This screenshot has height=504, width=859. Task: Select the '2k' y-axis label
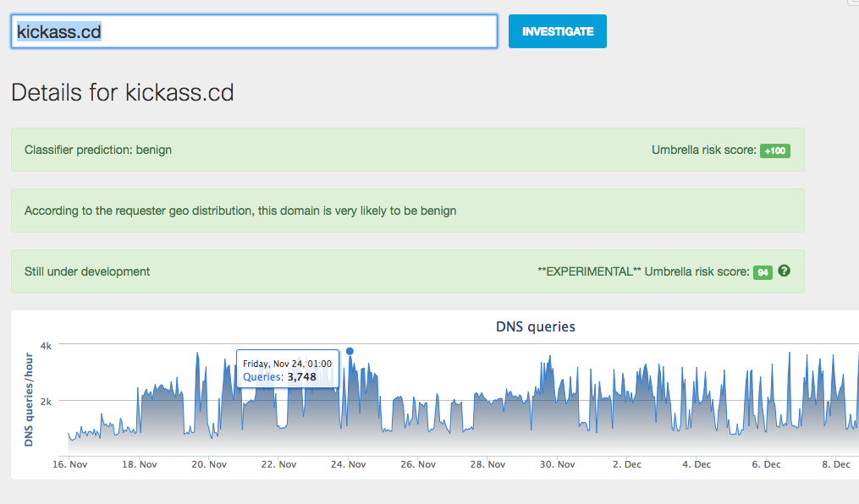(46, 401)
